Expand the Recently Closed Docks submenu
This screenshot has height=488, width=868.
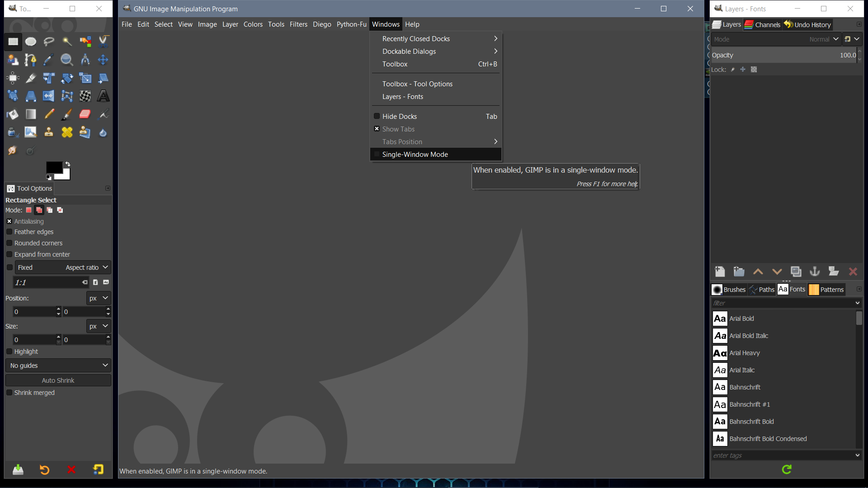[435, 39]
